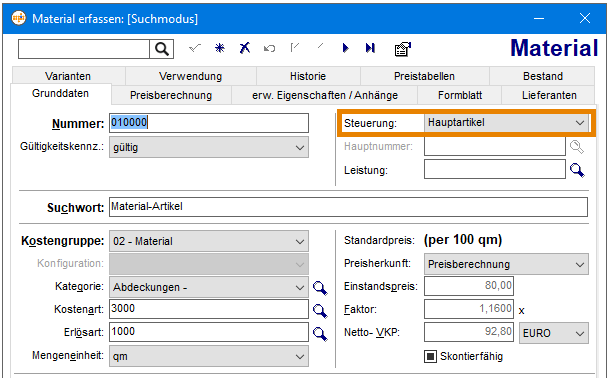Switch to the Preisberechnung tab
The width and height of the screenshot is (612, 378).
click(171, 95)
